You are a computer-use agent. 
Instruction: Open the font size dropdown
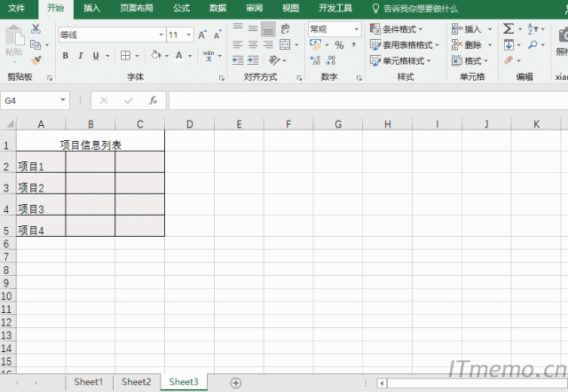(x=189, y=35)
